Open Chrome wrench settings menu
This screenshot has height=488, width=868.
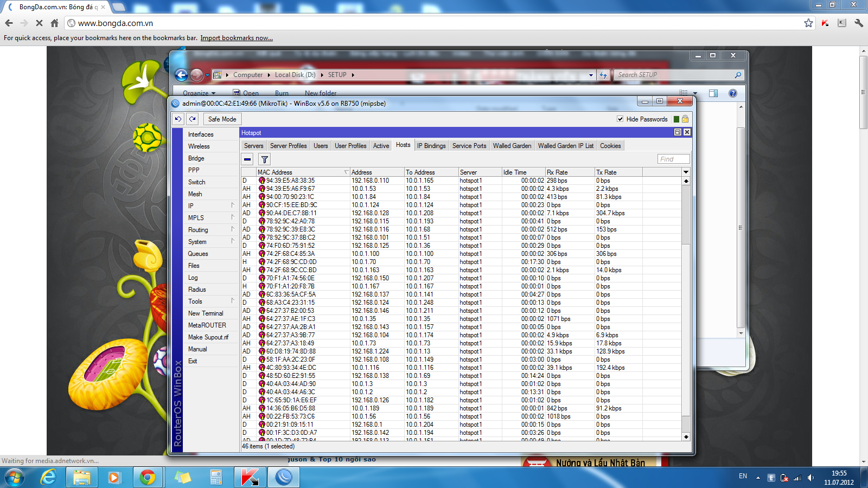coord(859,23)
